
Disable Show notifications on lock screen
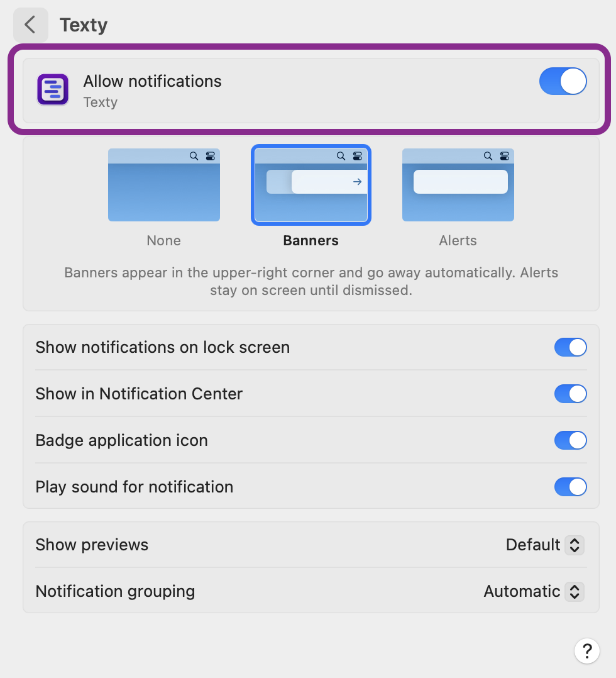tap(570, 347)
